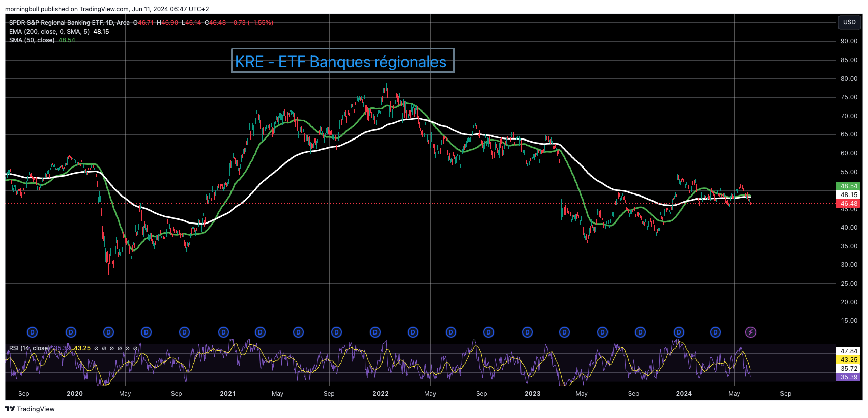This screenshot has width=868, height=418.
Task: Select the dividend marker above the 2022 label
Action: pyautogui.click(x=375, y=332)
